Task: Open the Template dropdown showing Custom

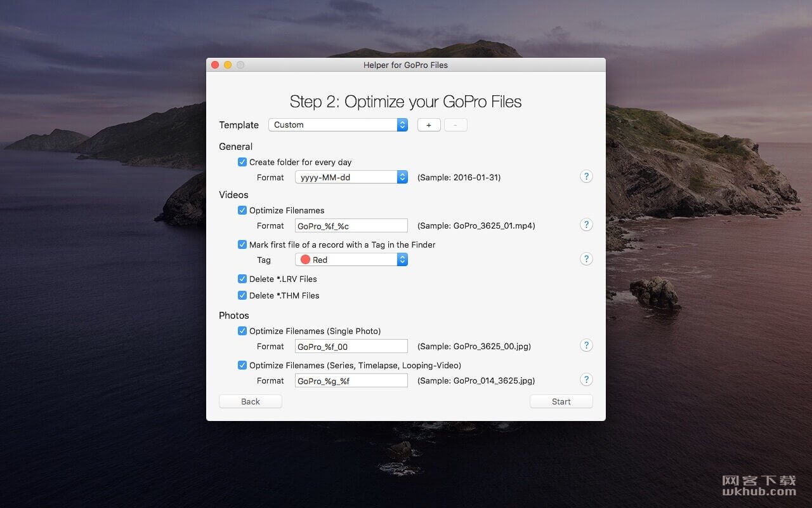Action: click(x=338, y=125)
